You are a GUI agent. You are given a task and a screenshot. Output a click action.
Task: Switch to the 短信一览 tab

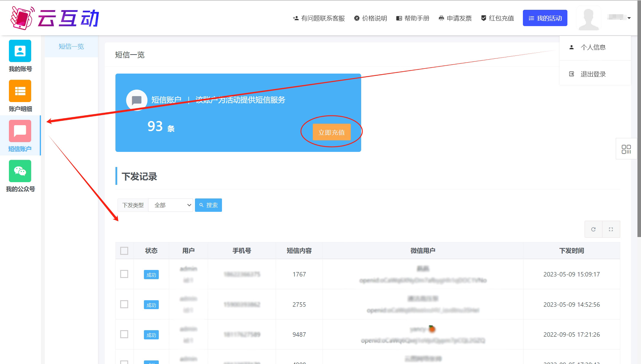point(71,47)
